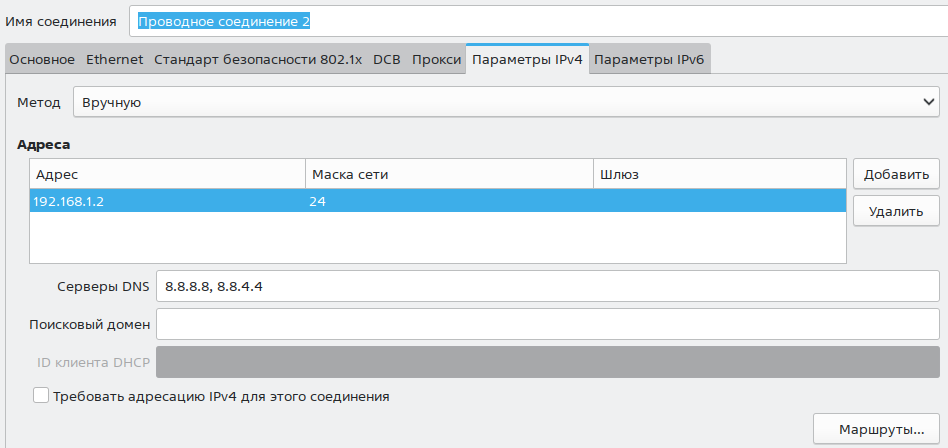The width and height of the screenshot is (948, 448).
Task: Click the Добавить button
Action: (x=896, y=175)
